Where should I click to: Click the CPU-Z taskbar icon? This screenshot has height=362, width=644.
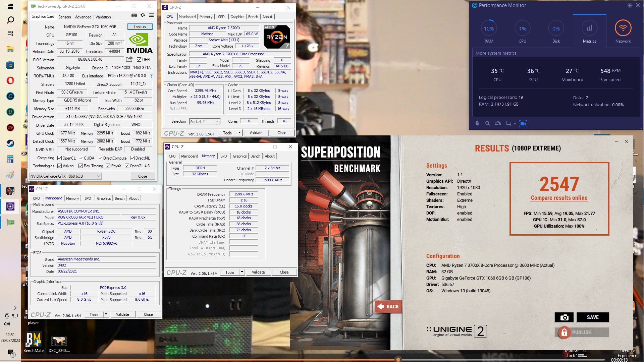(x=10, y=206)
